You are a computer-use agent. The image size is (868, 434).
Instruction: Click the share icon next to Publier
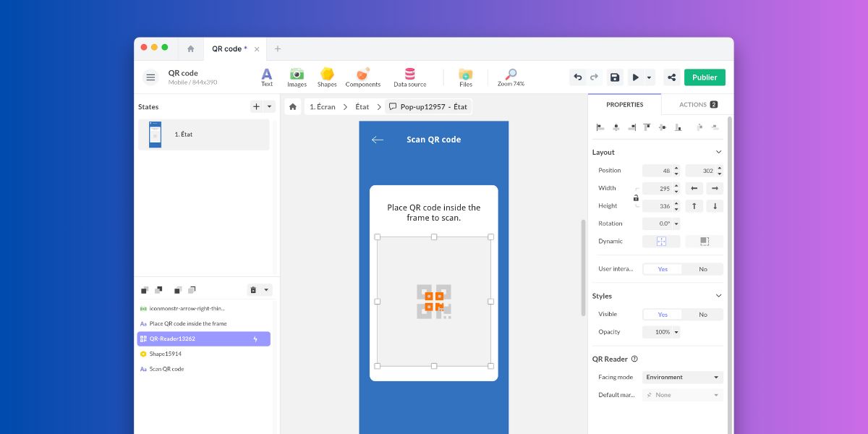coord(671,77)
